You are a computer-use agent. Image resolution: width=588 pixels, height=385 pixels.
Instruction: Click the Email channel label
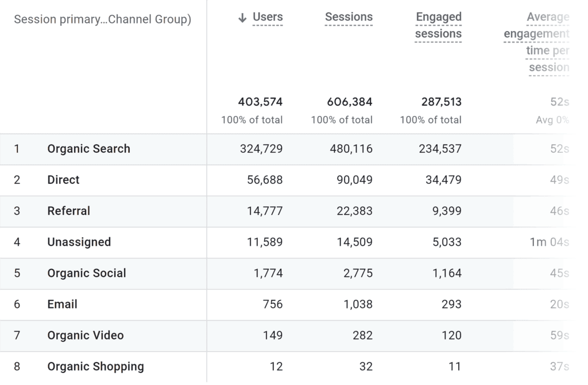tap(62, 305)
